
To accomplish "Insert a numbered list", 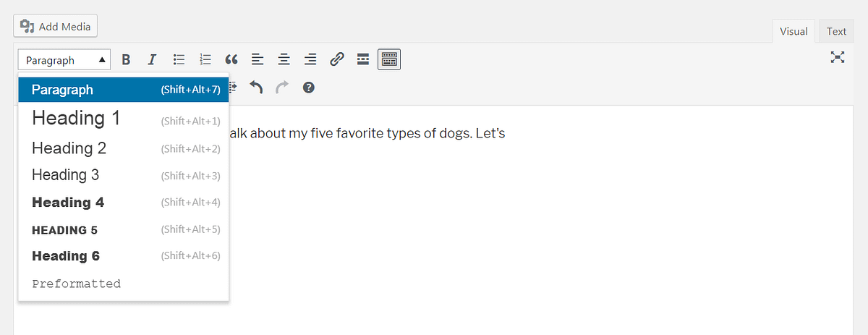I will 205,60.
